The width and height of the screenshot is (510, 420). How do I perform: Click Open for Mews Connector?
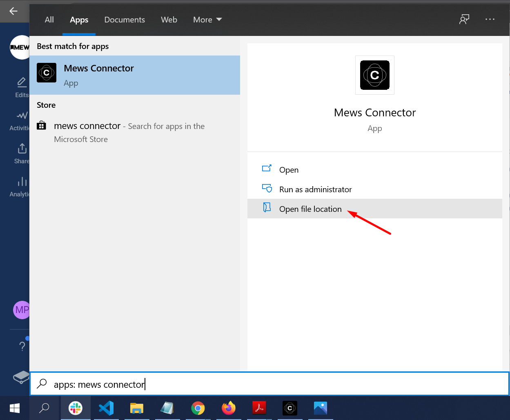[x=289, y=170]
